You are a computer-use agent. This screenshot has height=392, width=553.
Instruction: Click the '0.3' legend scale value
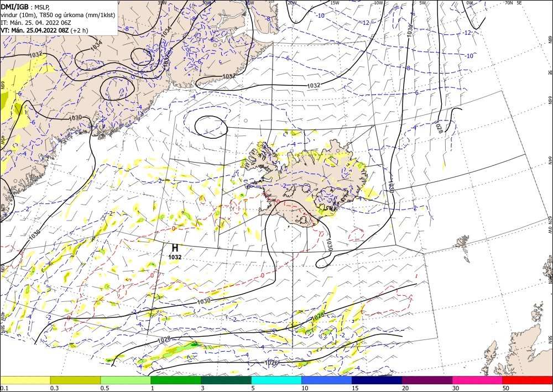54,388
